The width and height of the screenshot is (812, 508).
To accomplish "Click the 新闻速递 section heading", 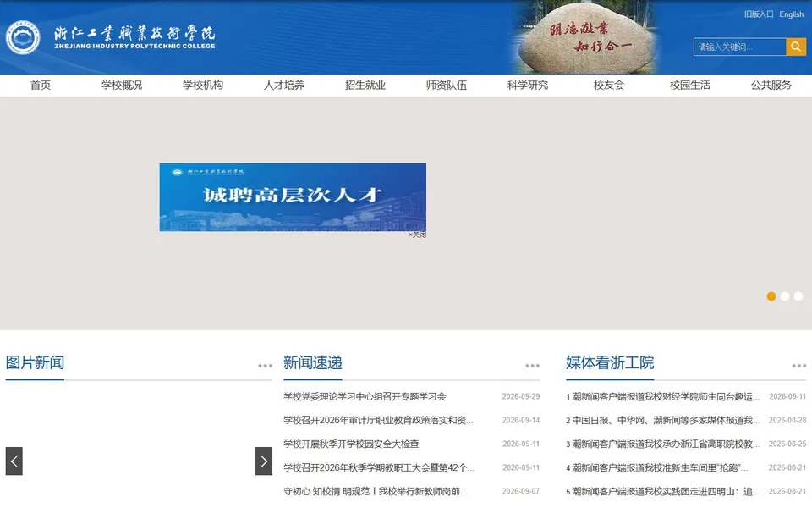I will [312, 362].
